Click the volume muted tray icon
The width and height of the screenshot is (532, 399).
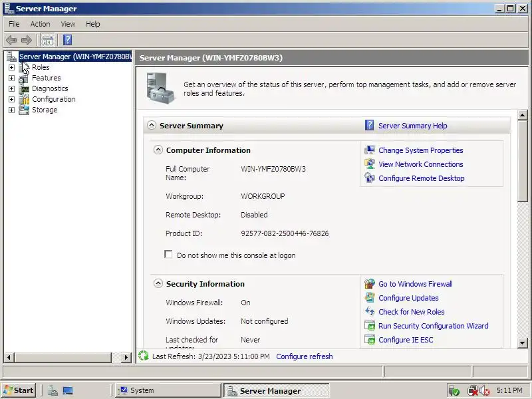[x=485, y=391]
